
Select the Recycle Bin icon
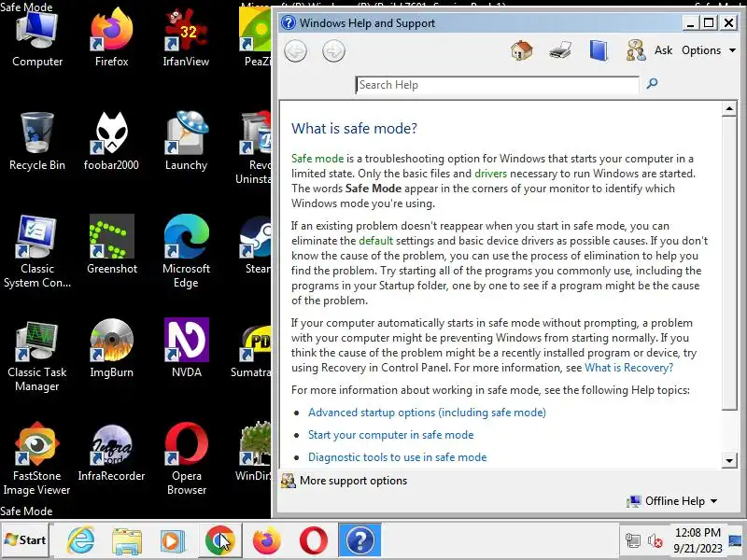click(x=37, y=141)
